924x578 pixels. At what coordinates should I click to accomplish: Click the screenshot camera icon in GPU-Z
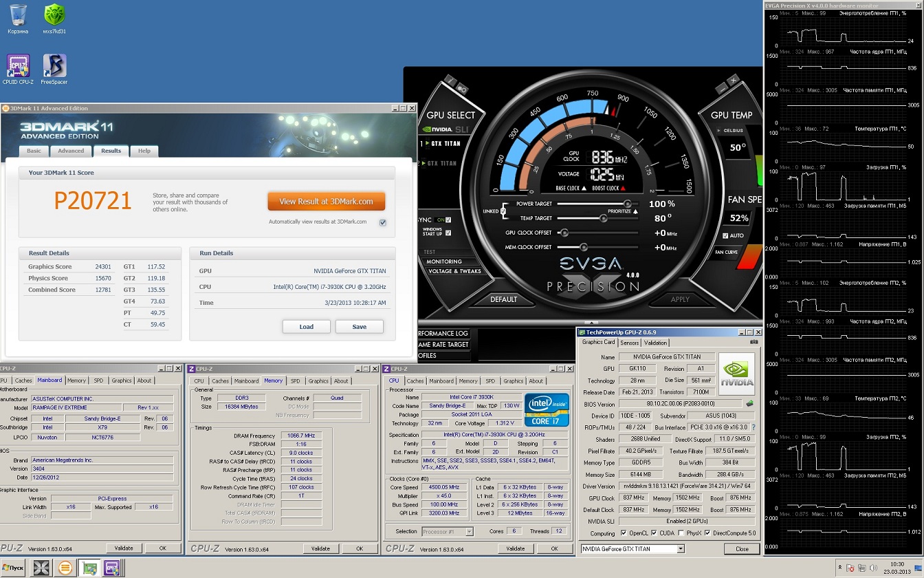753,342
